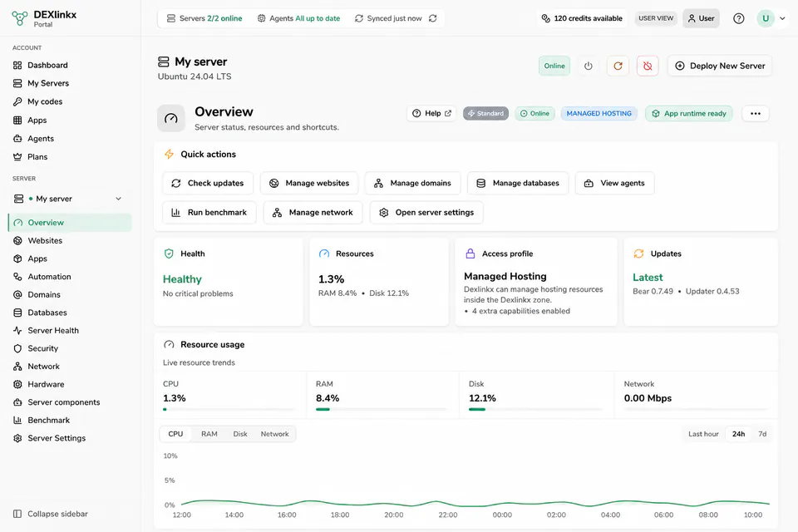Click Manage domains quick action
The image size is (798, 532).
click(413, 183)
